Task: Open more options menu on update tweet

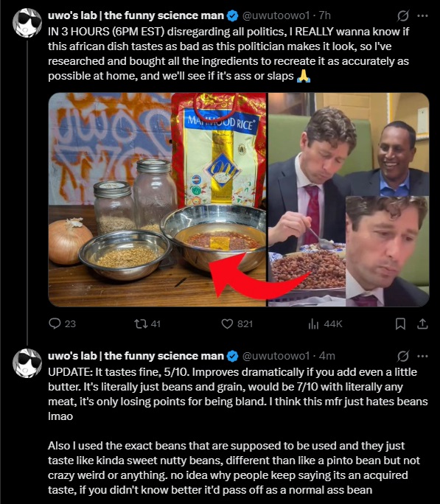Action: click(x=422, y=356)
